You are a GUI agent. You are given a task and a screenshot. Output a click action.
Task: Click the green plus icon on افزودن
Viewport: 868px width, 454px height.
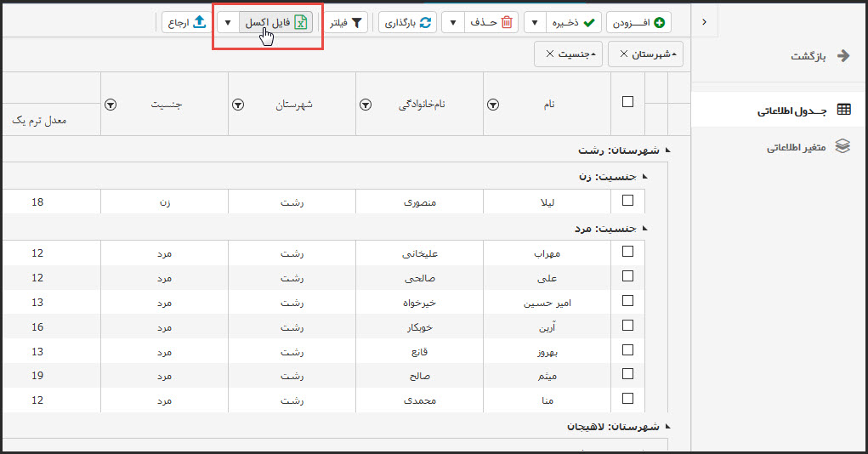click(x=660, y=23)
